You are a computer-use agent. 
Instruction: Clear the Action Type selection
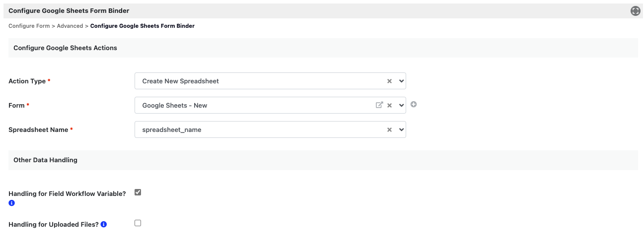coord(389,81)
